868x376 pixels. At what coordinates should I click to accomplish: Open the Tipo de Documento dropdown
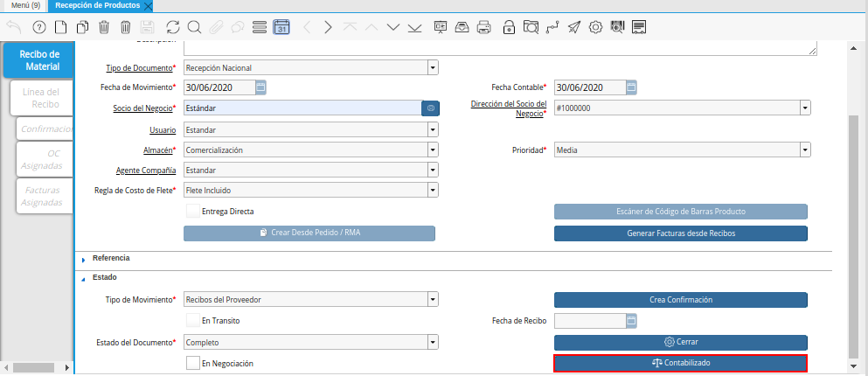(x=433, y=67)
